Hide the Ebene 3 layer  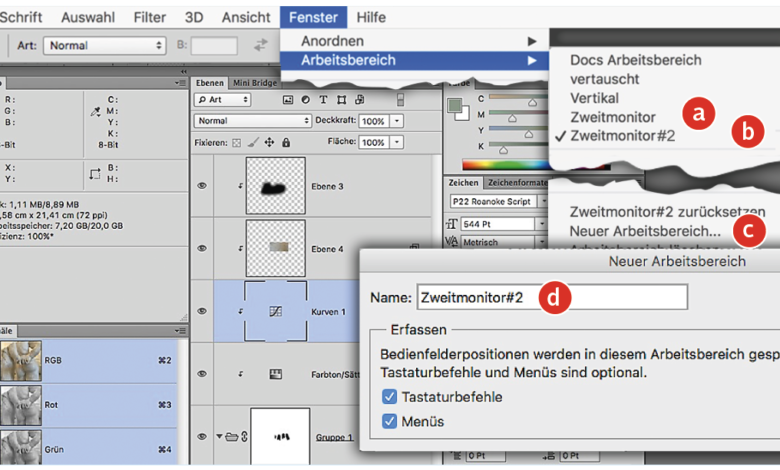[x=202, y=186]
